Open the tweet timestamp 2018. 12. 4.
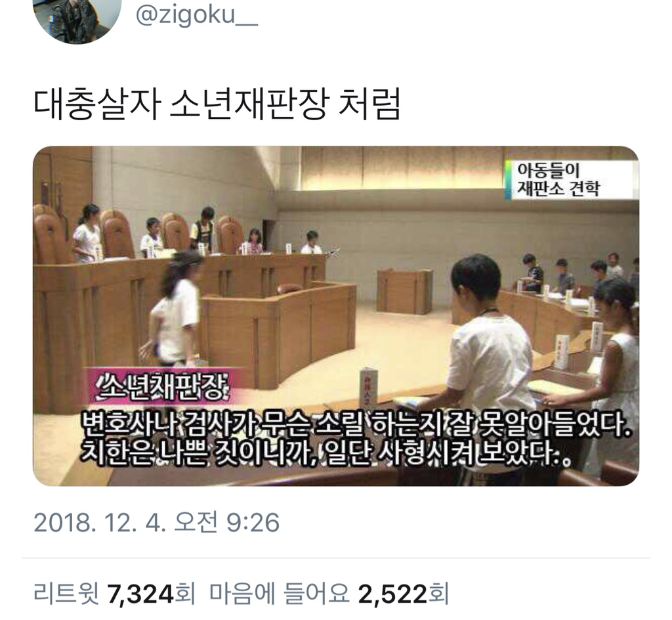This screenshot has width=672, height=620. click(100, 522)
